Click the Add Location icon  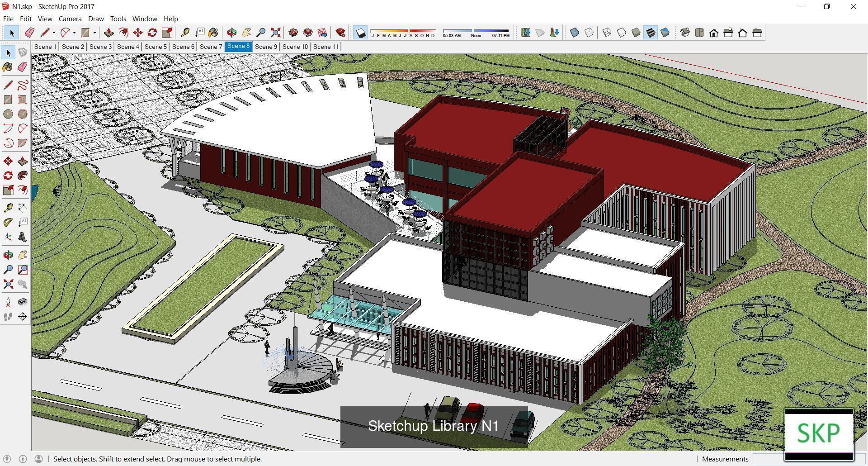click(x=526, y=33)
